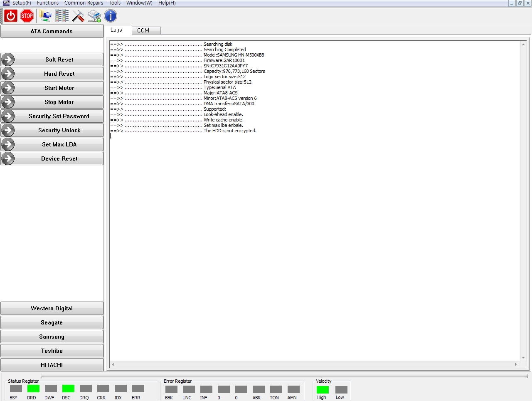Expand the Toshiba section
This screenshot has height=401, width=532.
pos(52,351)
